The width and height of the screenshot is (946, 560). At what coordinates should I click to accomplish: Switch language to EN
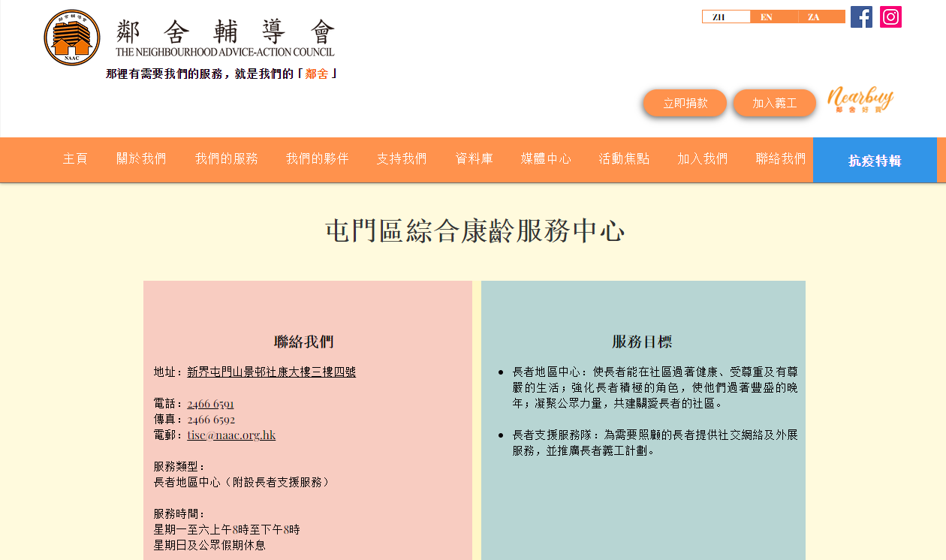(773, 17)
